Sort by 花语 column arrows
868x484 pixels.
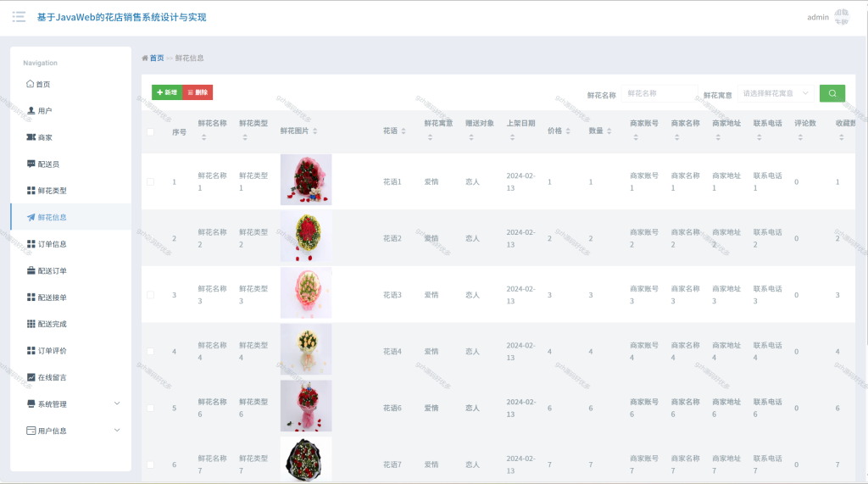click(403, 131)
